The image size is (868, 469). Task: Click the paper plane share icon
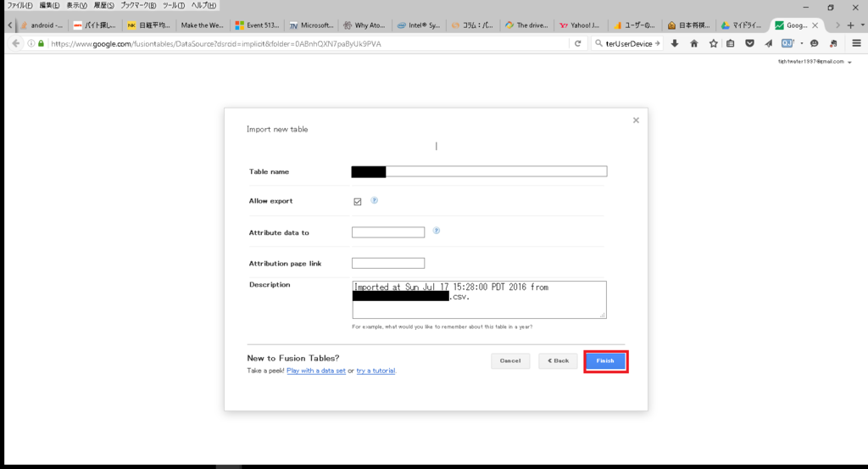coord(769,44)
